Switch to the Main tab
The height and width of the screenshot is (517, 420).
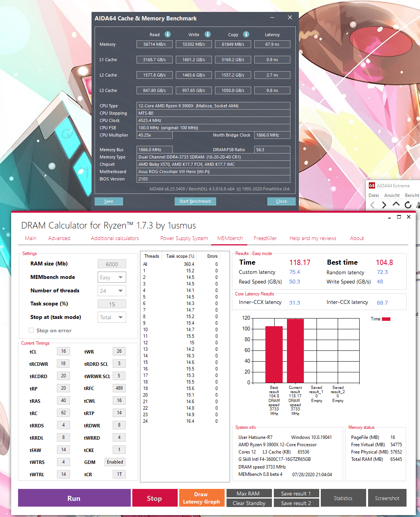(x=31, y=238)
